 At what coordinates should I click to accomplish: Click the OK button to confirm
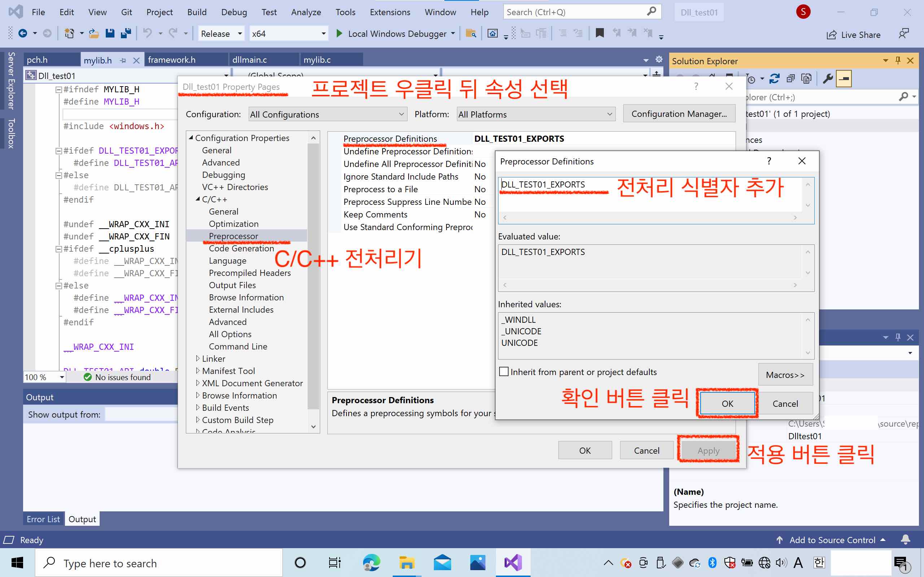click(727, 403)
